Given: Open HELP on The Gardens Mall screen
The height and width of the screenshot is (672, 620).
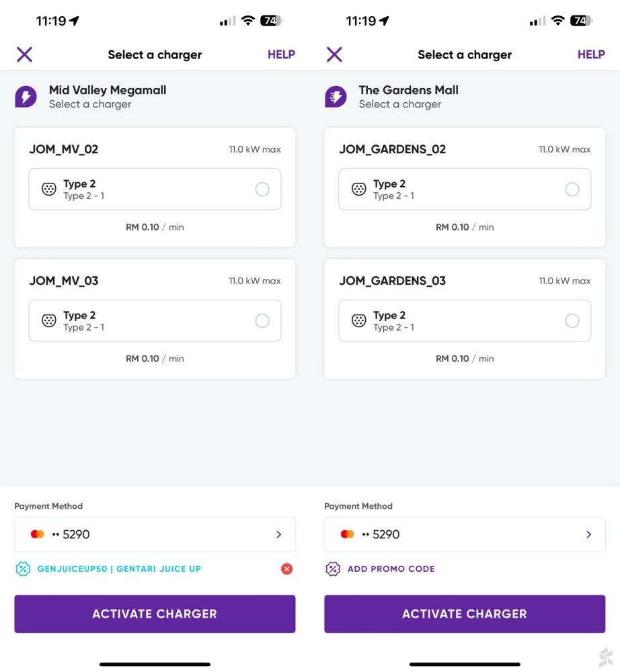Looking at the screenshot, I should tap(591, 54).
